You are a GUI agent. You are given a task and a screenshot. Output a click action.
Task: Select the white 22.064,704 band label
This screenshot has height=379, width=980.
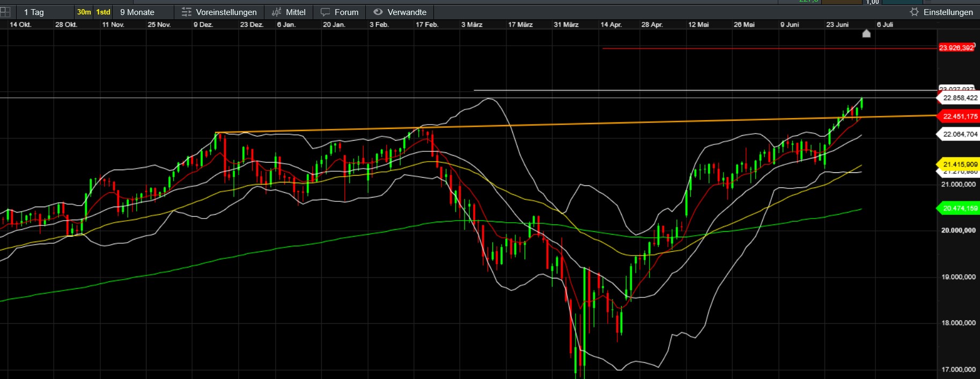(960, 134)
